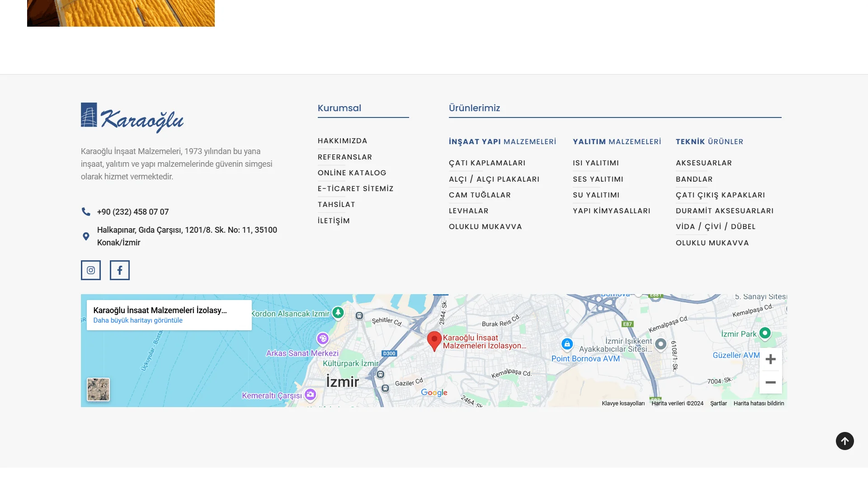Click 'Daha büyük haritayı görüntüle' link
Viewport: 868px width, 488px height.
click(x=138, y=320)
